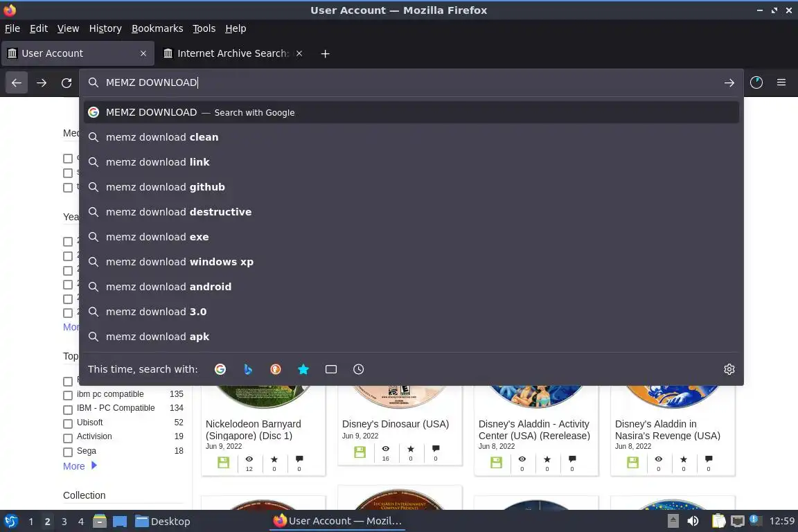The width and height of the screenshot is (798, 532).
Task: Open the Tools menu
Action: [204, 28]
